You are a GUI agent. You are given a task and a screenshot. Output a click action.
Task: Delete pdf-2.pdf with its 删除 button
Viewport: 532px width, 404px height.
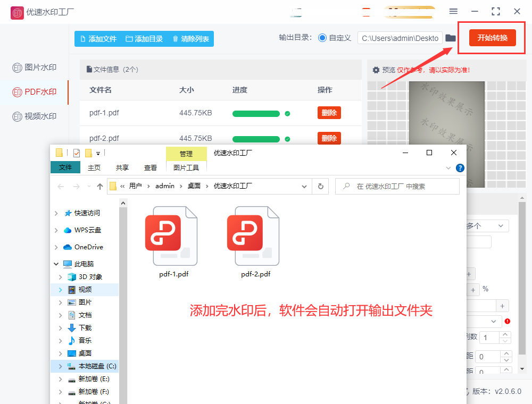point(329,138)
